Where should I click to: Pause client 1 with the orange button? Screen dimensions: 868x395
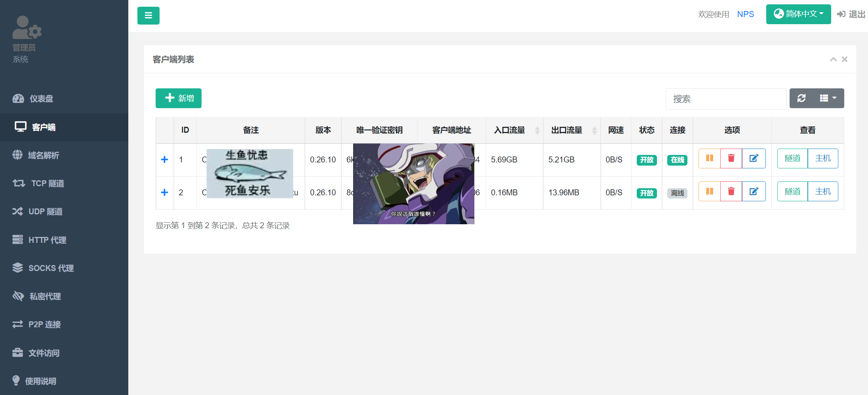(709, 158)
